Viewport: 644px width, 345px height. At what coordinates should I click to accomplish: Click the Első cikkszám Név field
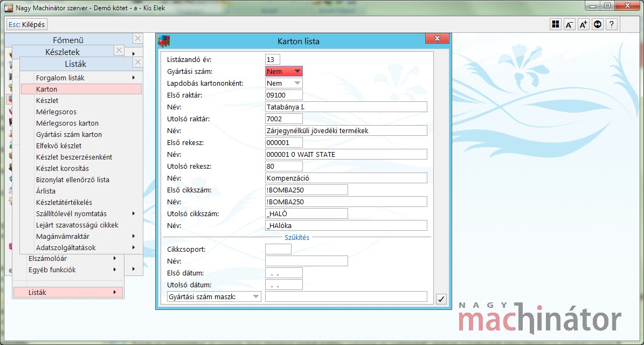346,202
